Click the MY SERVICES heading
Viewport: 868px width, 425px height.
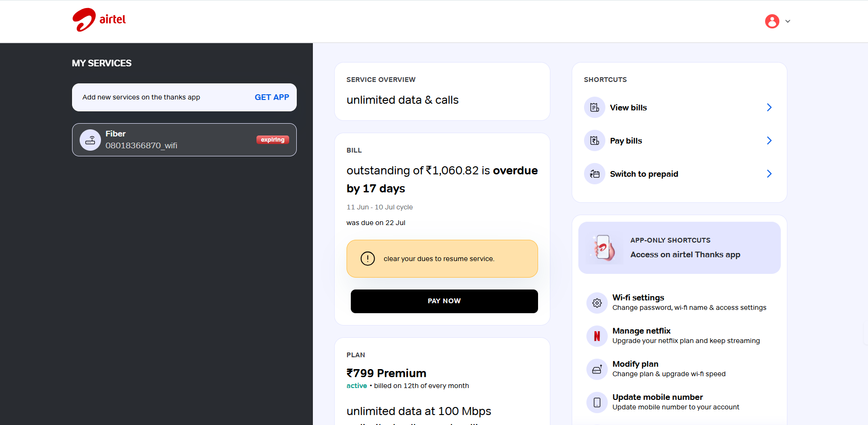click(x=102, y=63)
